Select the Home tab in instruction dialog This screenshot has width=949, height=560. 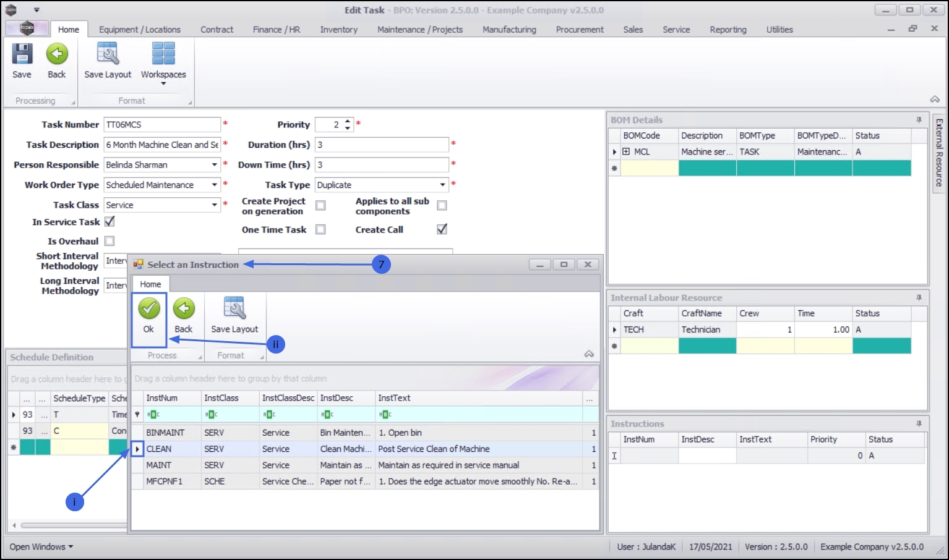coord(150,284)
